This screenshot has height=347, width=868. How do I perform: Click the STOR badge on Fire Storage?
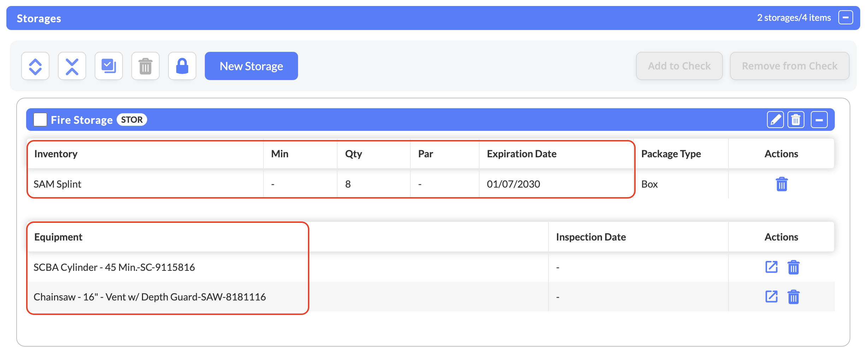tap(132, 120)
